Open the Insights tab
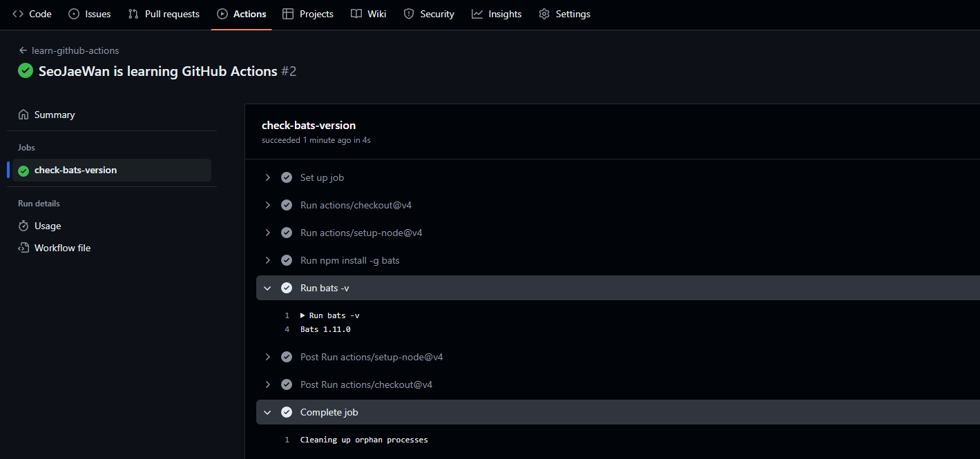 pos(497,14)
